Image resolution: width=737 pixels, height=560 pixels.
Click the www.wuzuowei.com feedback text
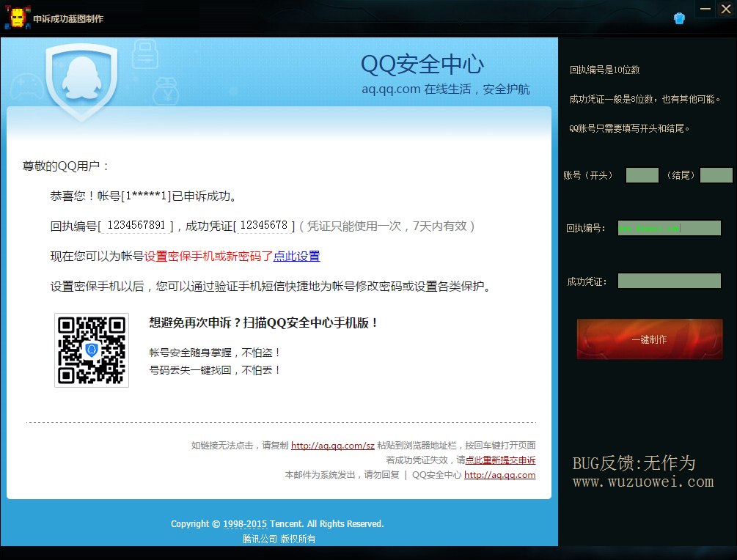tap(643, 481)
